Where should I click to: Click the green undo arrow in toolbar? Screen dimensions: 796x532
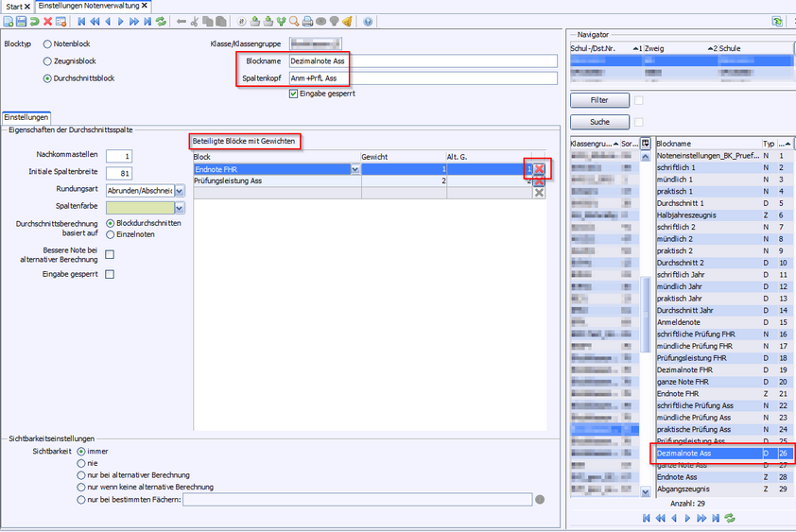point(35,21)
